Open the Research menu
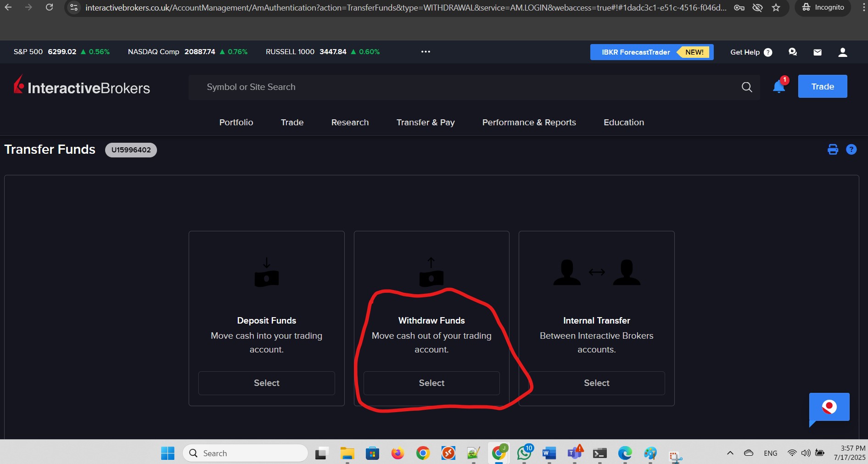 coord(350,123)
